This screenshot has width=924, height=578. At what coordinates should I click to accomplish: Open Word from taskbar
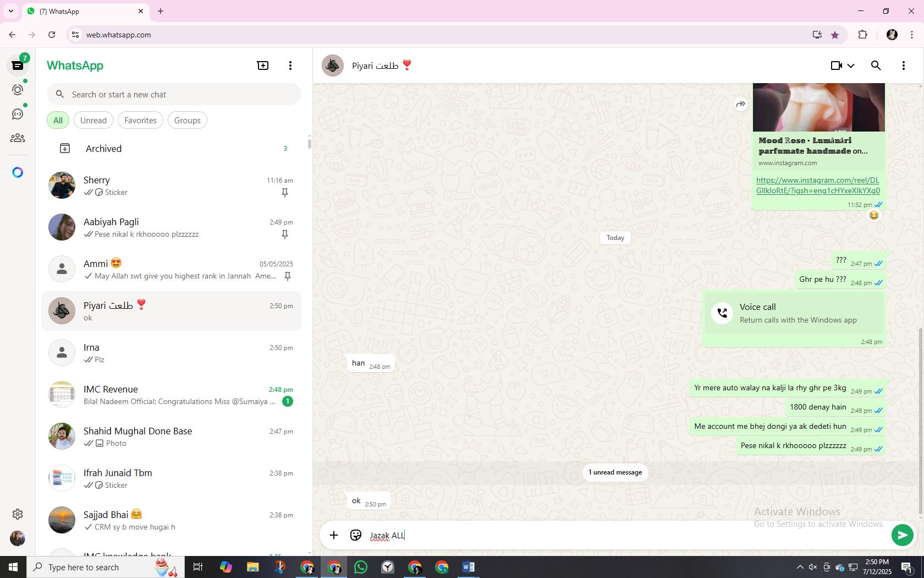tap(469, 567)
